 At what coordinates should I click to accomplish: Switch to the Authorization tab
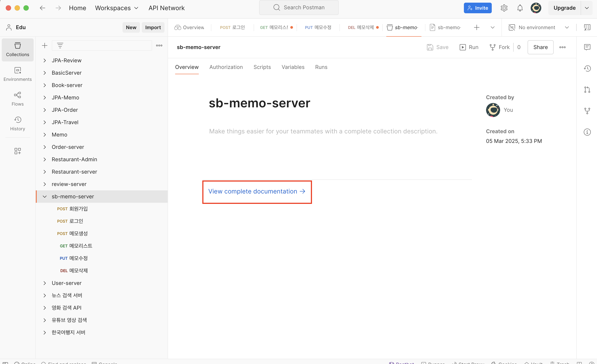coord(226,67)
